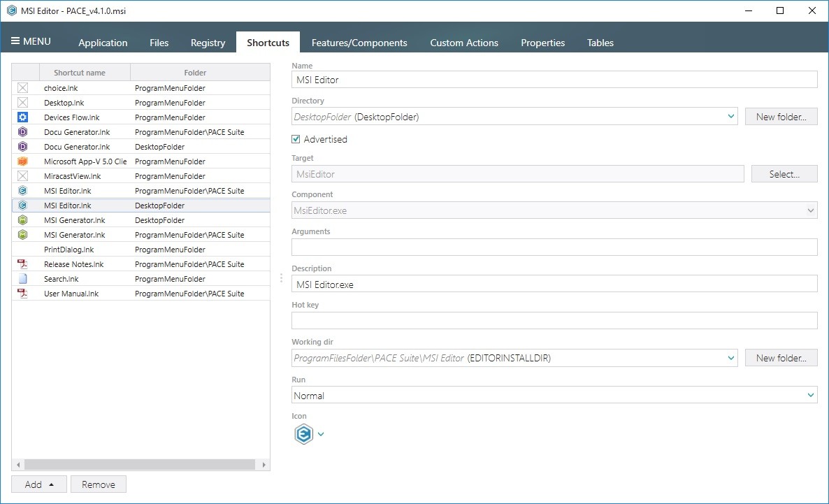Select the Shortcuts tab
The height and width of the screenshot is (504, 829).
point(268,43)
